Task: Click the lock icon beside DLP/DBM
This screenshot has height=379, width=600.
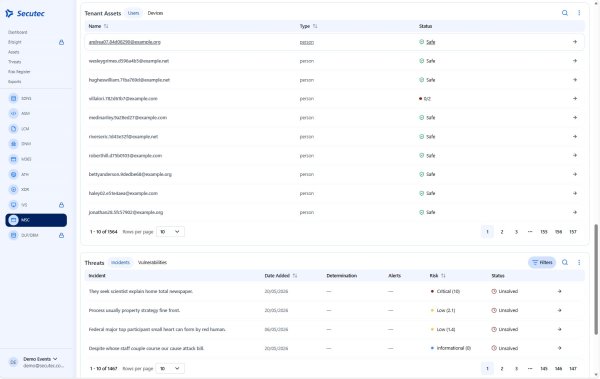Action: (61, 235)
